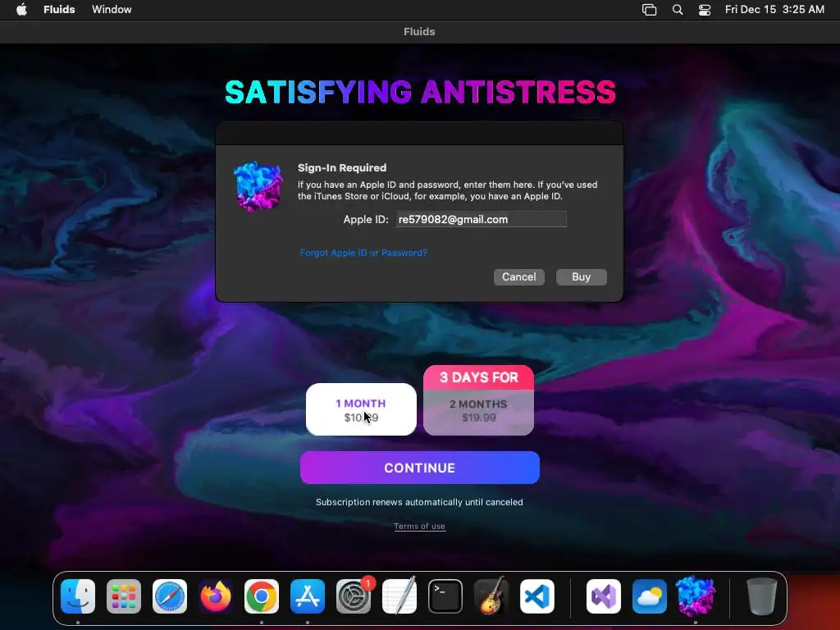Click the Fluids app icon in Dock

pos(696,596)
